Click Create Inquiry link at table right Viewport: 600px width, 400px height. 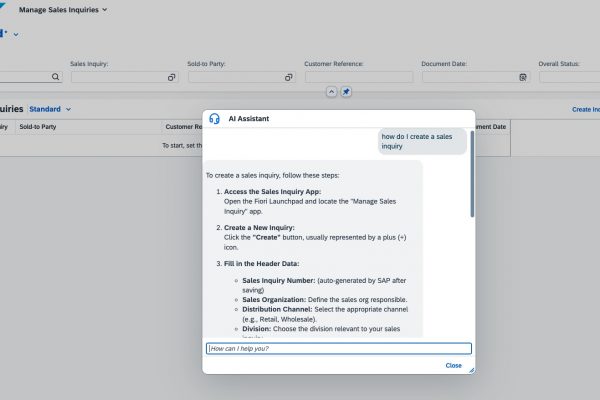point(585,109)
